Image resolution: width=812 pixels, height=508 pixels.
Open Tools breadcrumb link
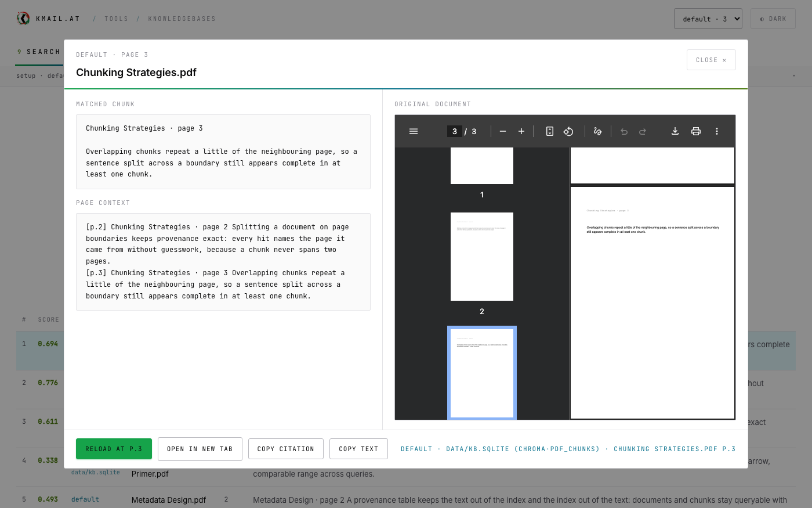(x=117, y=19)
